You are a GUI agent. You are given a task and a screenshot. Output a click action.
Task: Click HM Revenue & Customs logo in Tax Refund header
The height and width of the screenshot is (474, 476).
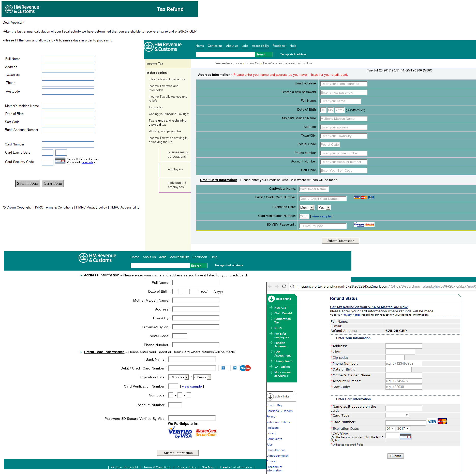point(22,9)
